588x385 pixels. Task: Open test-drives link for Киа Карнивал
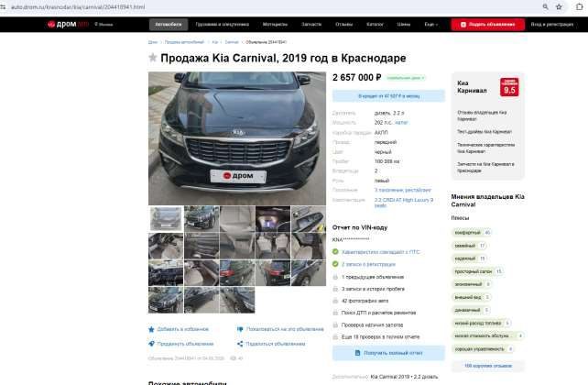pos(485,132)
